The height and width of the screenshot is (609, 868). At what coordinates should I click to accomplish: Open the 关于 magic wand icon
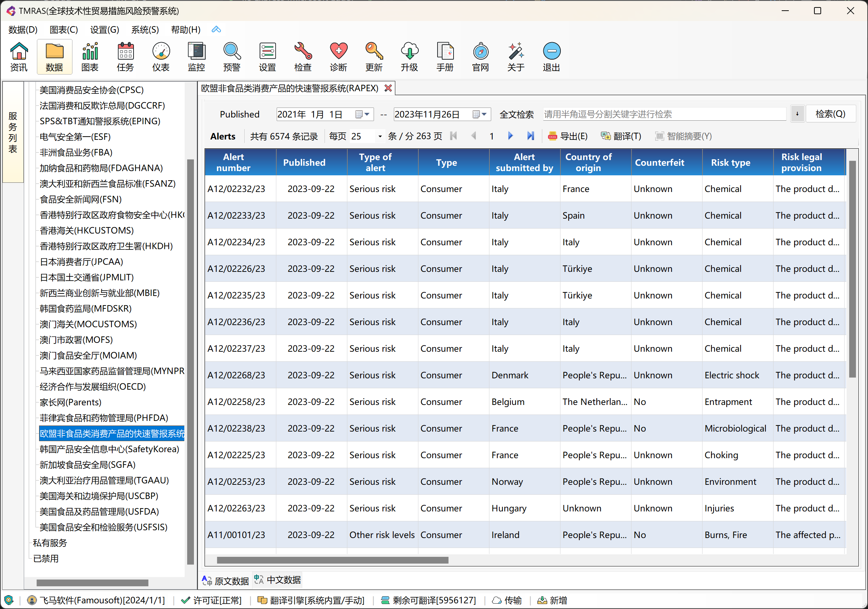[516, 57]
